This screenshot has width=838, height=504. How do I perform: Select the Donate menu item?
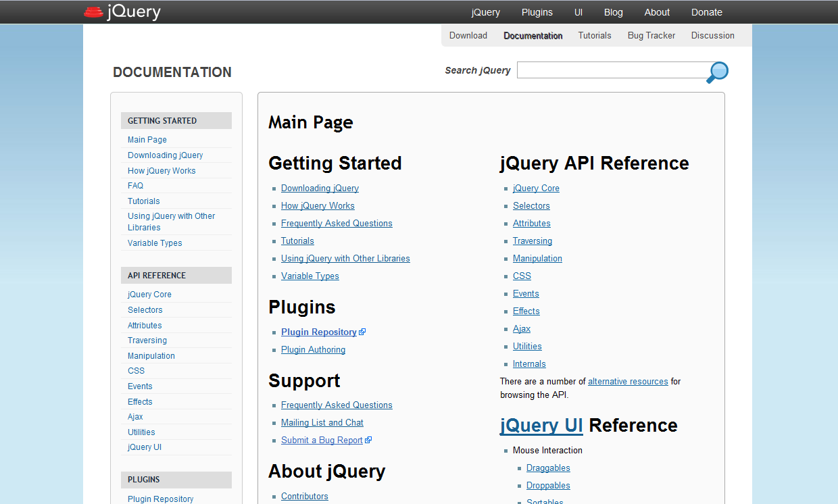pos(706,11)
